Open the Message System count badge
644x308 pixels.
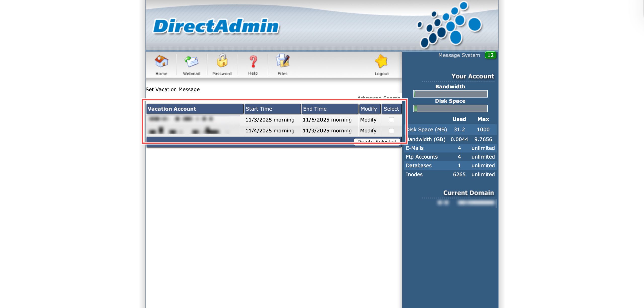(x=490, y=55)
